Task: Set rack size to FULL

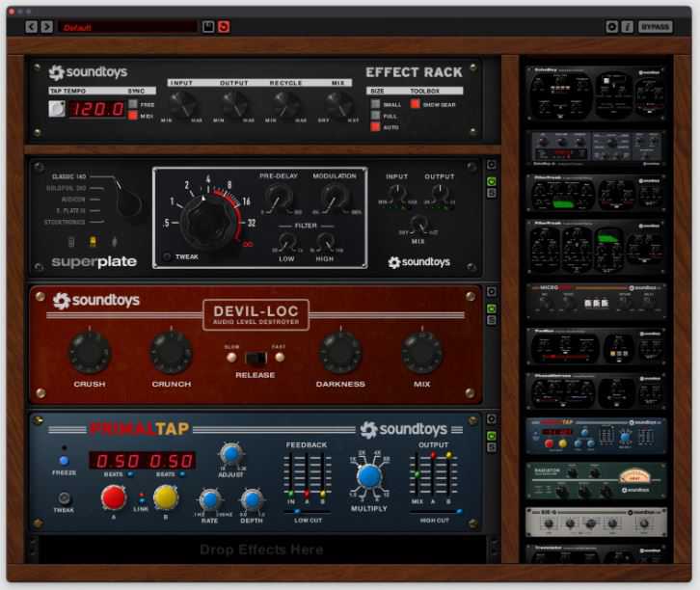Action: (375, 116)
